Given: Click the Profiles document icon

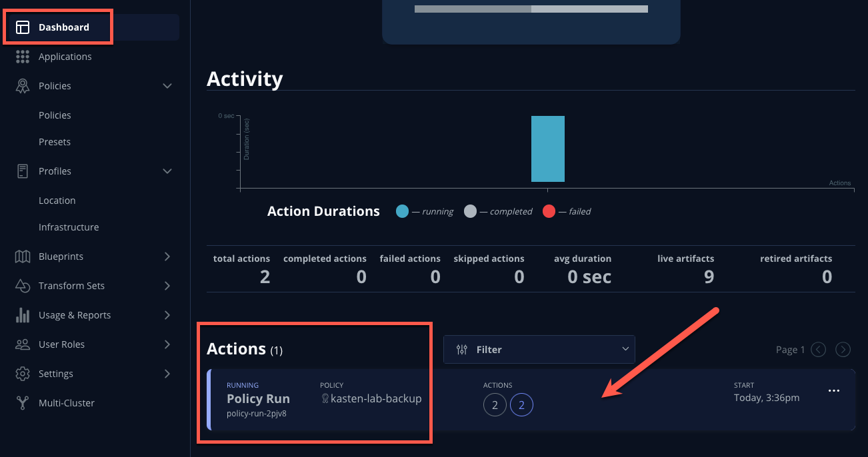Looking at the screenshot, I should point(23,171).
